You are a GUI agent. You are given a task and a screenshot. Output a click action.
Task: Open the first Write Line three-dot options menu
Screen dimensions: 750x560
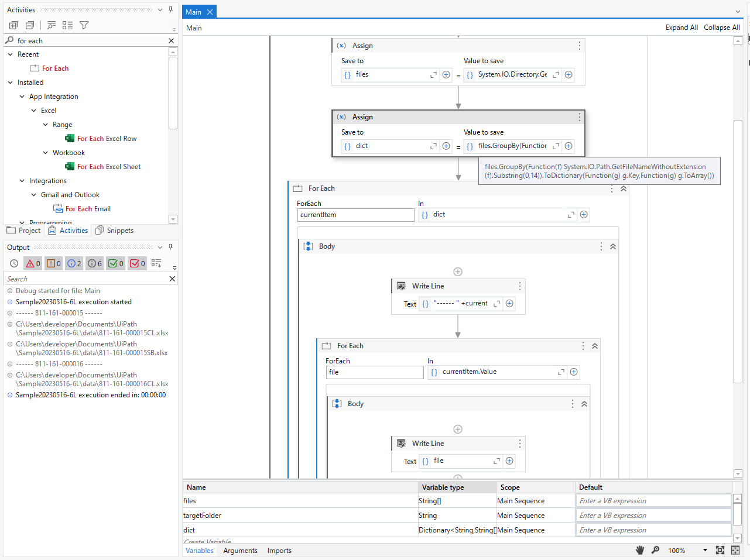tap(520, 286)
